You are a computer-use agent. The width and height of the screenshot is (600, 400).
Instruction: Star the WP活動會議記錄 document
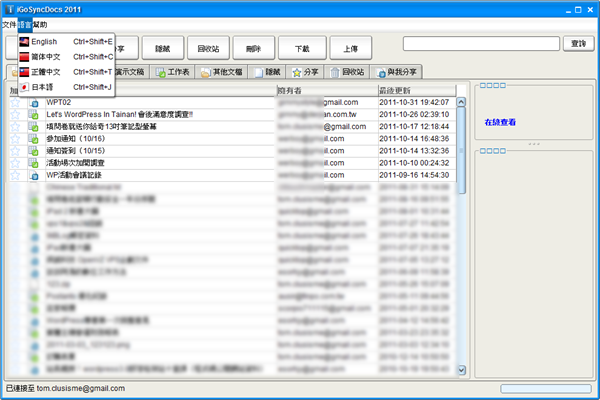tap(15, 175)
